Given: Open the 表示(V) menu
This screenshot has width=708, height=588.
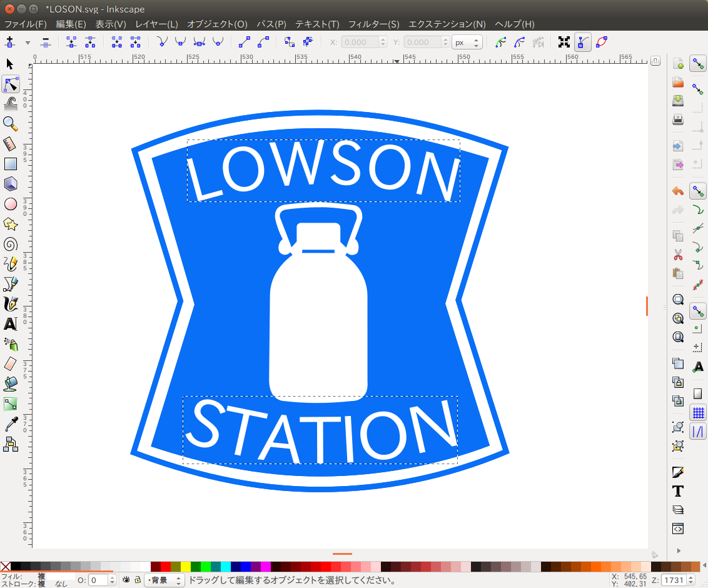Looking at the screenshot, I should 111,24.
